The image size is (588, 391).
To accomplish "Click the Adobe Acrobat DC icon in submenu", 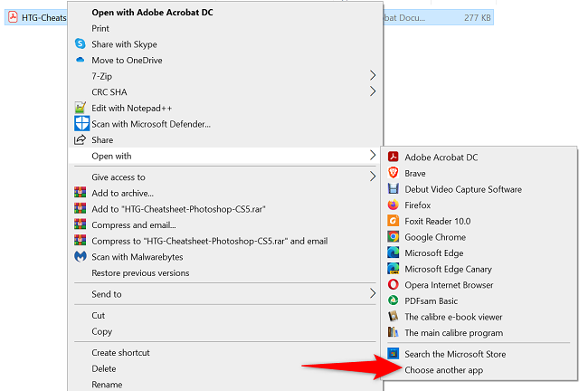I will (x=393, y=157).
